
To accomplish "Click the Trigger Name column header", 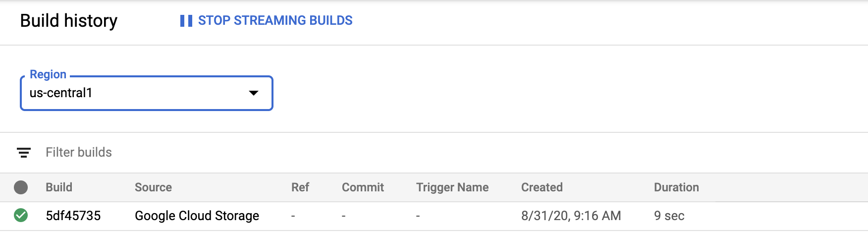I will pyautogui.click(x=452, y=187).
